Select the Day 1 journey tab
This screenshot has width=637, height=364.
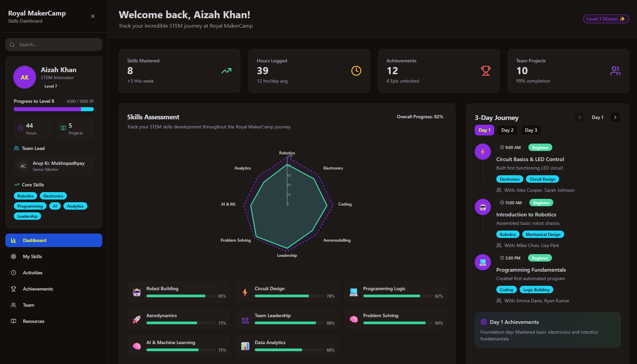(x=484, y=130)
